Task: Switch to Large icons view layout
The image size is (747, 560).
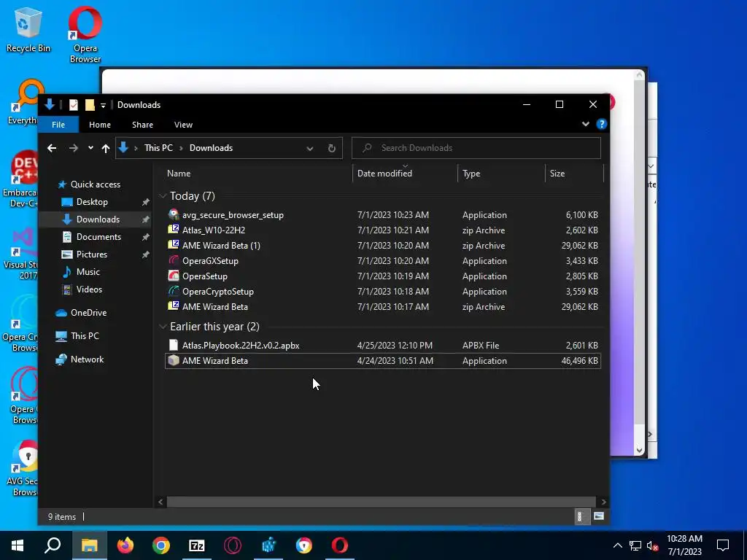Action: 599,517
